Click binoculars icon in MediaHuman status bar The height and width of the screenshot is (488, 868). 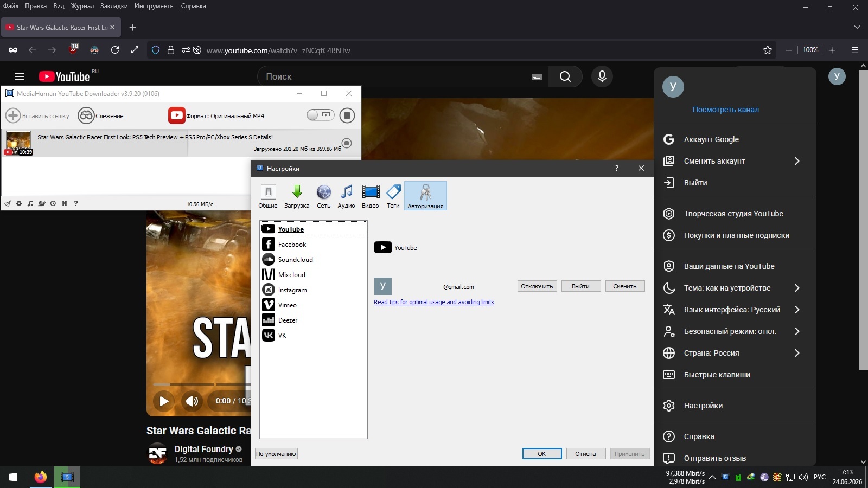(x=65, y=204)
